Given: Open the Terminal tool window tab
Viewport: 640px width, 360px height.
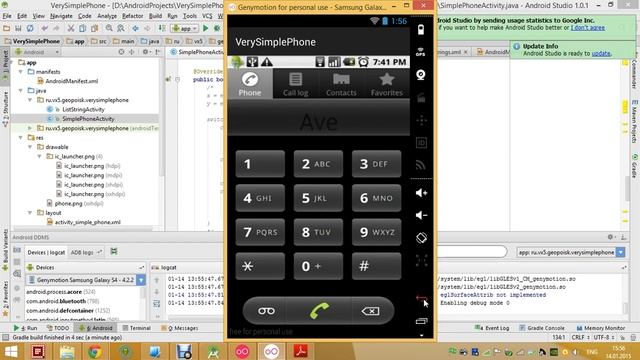Looking at the screenshot, I should click(x=137, y=328).
